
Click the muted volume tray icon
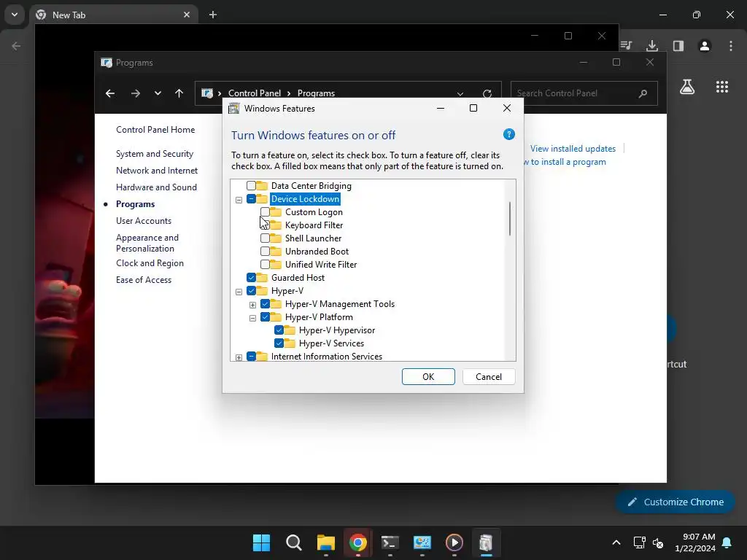point(658,542)
